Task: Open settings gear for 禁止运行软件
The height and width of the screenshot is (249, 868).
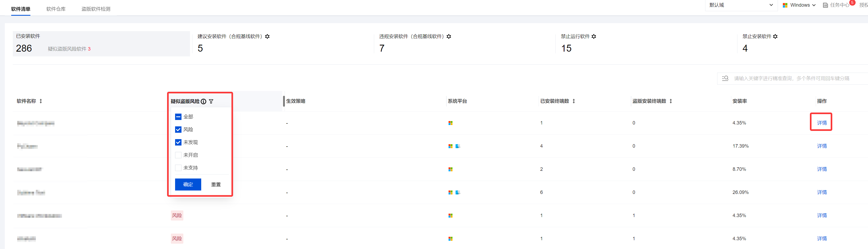Action: (594, 36)
